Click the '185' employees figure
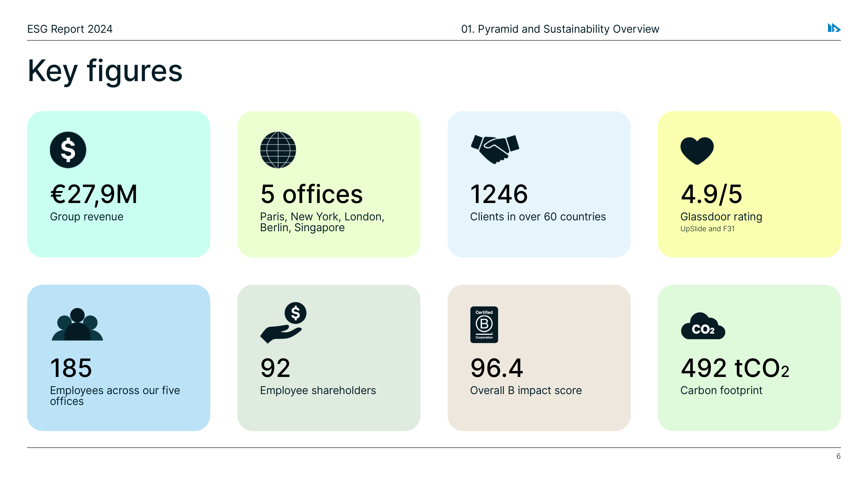This screenshot has width=868, height=488. click(71, 368)
